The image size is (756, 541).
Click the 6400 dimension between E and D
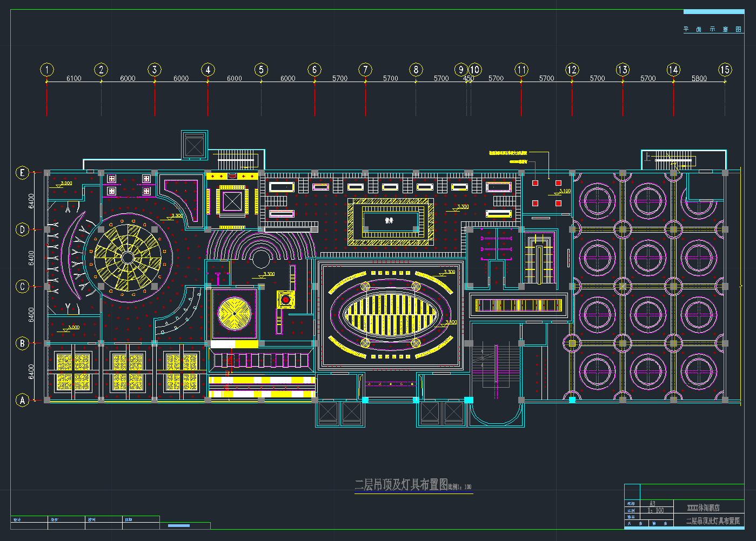[x=31, y=201]
